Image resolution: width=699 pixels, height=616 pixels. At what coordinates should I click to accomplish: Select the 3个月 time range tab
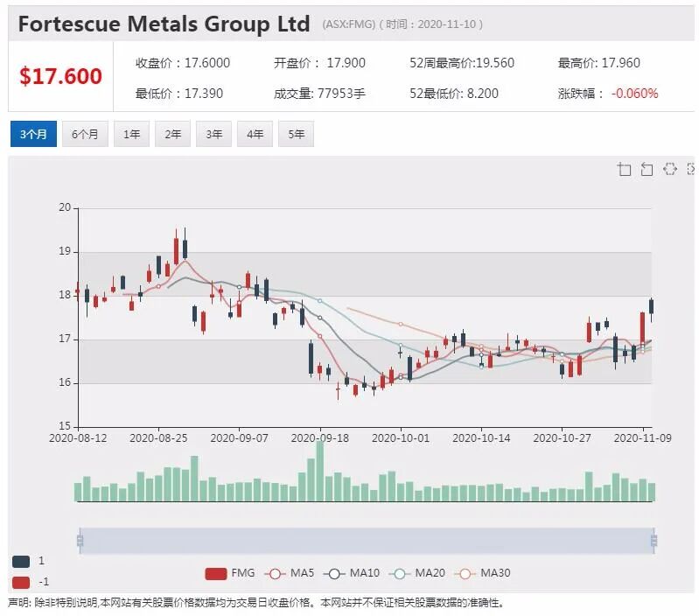tap(33, 134)
